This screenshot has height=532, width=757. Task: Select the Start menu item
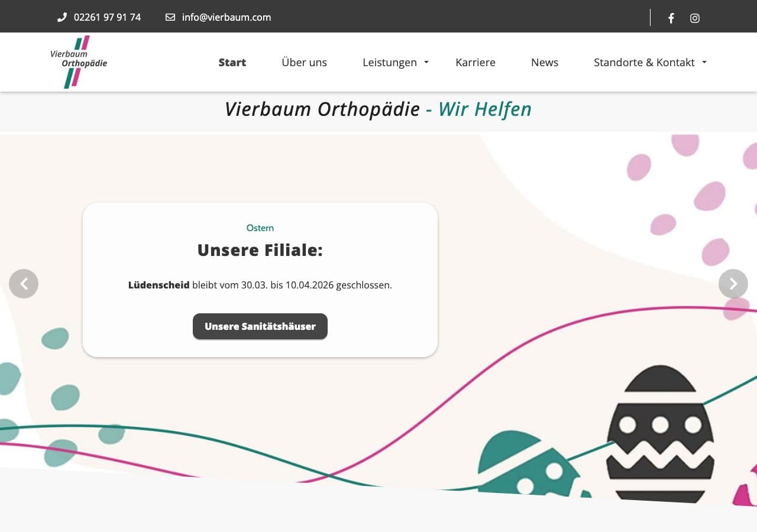[x=232, y=62]
